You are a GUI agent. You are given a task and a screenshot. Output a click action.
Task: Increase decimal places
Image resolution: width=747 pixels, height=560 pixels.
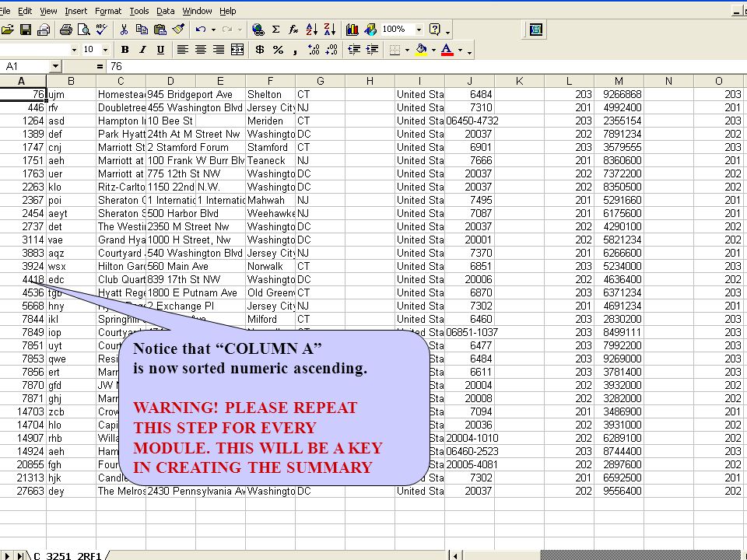(314, 50)
